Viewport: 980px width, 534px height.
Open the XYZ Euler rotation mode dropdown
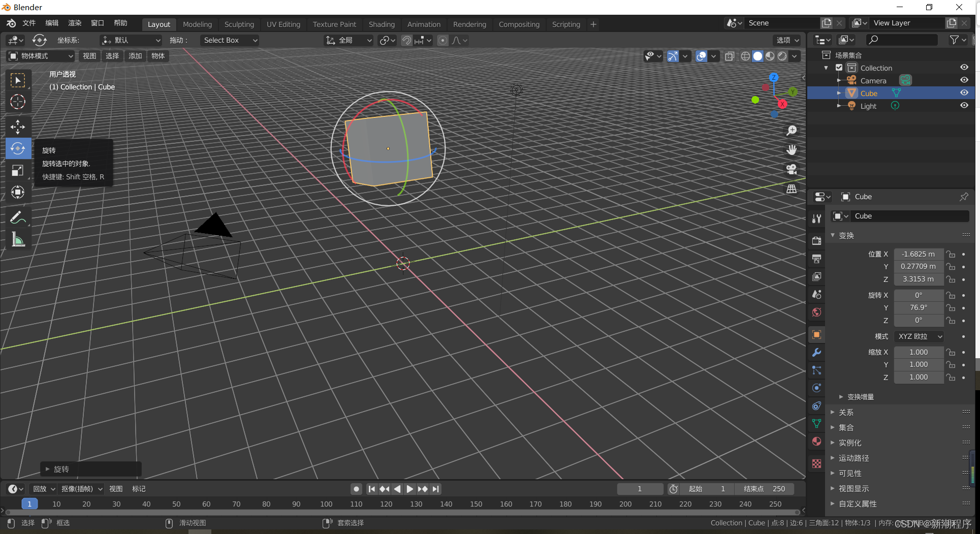pyautogui.click(x=919, y=336)
